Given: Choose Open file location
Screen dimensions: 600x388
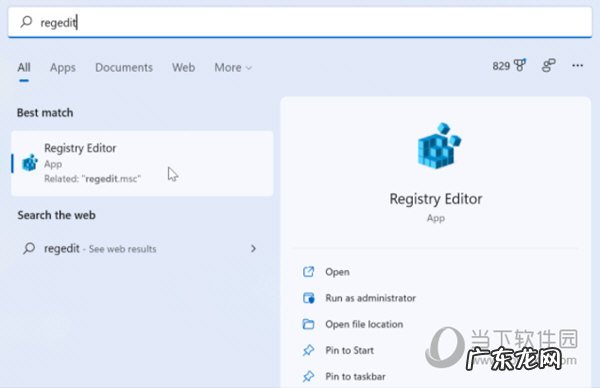Looking at the screenshot, I should point(364,324).
